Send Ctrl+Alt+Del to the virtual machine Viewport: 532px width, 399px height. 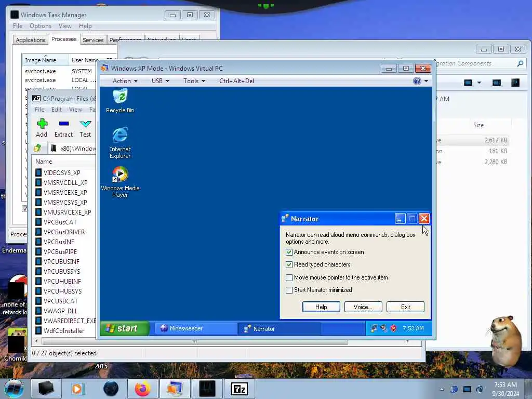point(236,81)
